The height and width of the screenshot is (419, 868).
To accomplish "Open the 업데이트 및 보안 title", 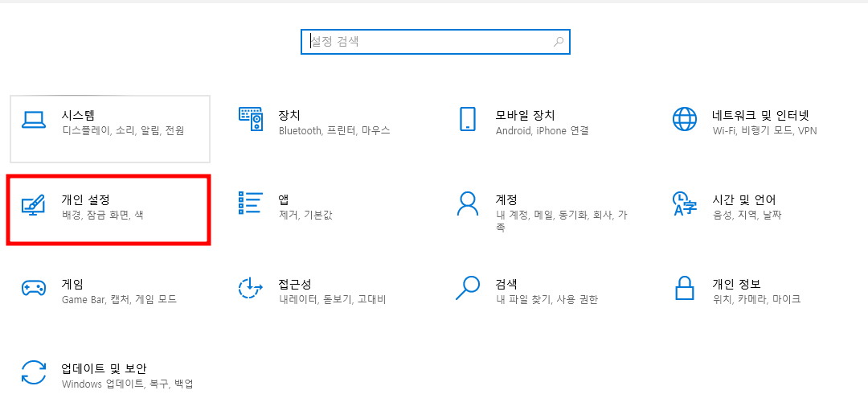I will (x=104, y=368).
